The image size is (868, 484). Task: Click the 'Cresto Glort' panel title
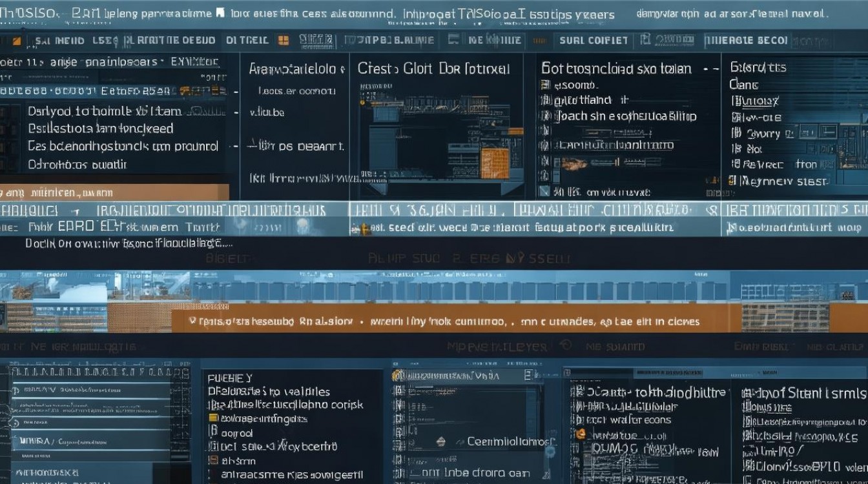(433, 68)
